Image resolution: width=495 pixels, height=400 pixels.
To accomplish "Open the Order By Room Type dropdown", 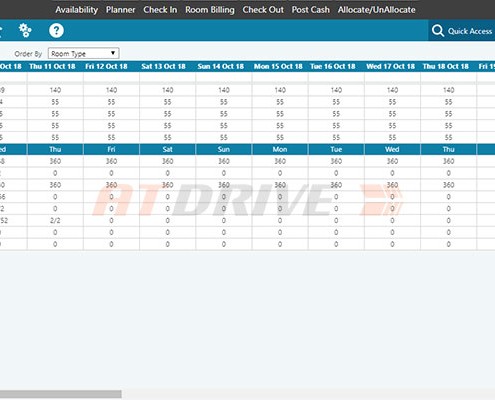I will click(84, 53).
